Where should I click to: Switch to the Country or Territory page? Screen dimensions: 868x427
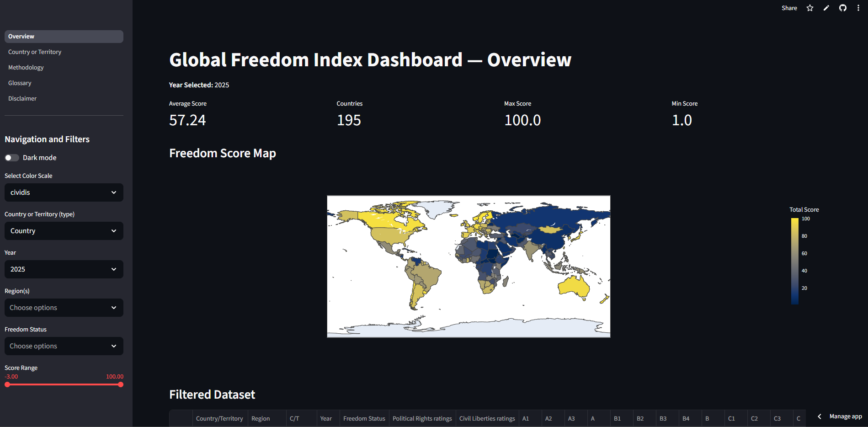(x=35, y=52)
